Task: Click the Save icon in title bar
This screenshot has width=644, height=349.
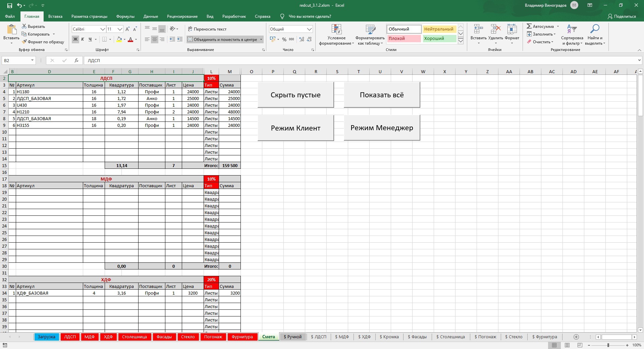Action: tap(9, 5)
